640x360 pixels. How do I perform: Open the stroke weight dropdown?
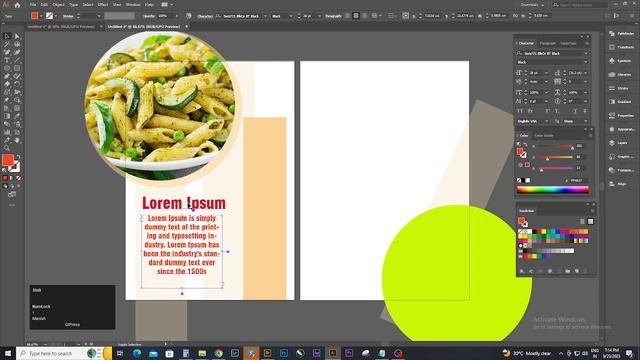pos(98,16)
